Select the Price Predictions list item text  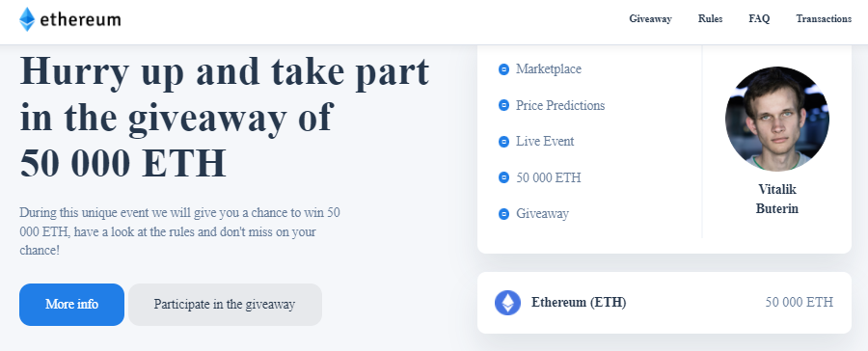tap(560, 105)
